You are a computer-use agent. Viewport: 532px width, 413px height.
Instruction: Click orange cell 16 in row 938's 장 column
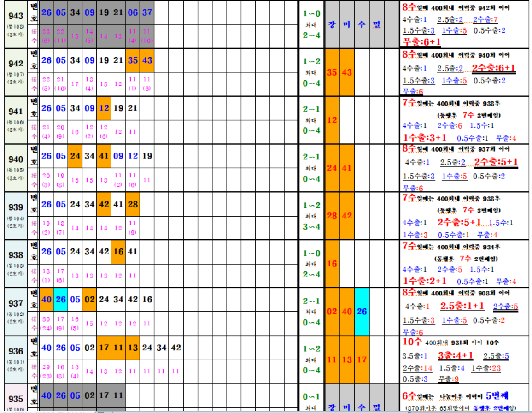[x=332, y=264]
